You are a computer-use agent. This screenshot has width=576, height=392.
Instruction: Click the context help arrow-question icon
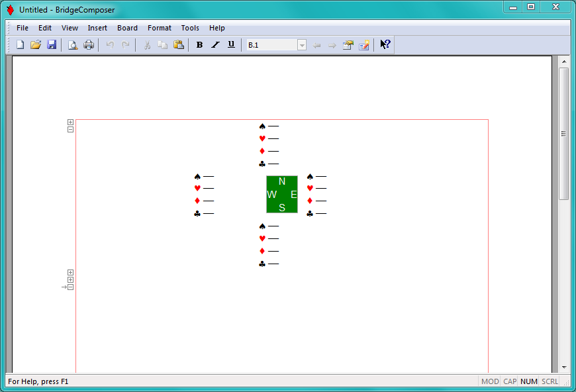(x=385, y=45)
